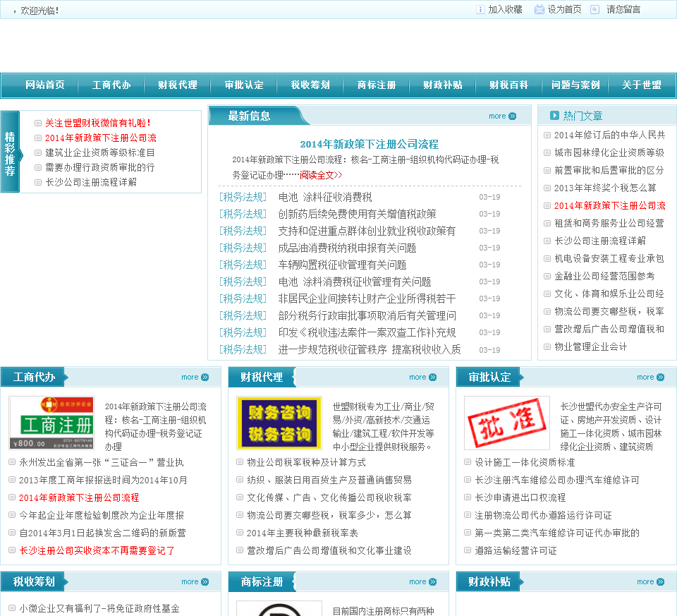Open 长沙注册公司实收资本不再需要登记了 link
677x616 pixels.
(97, 551)
